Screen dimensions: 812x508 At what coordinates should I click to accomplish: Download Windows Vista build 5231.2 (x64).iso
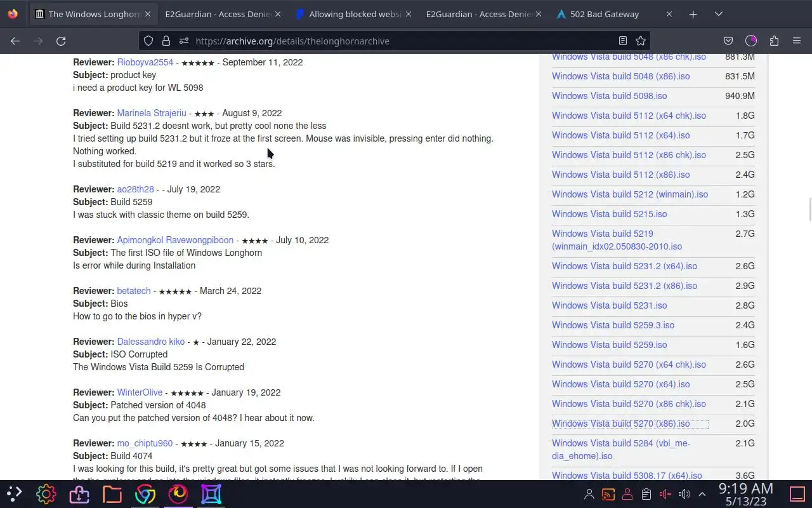click(624, 266)
